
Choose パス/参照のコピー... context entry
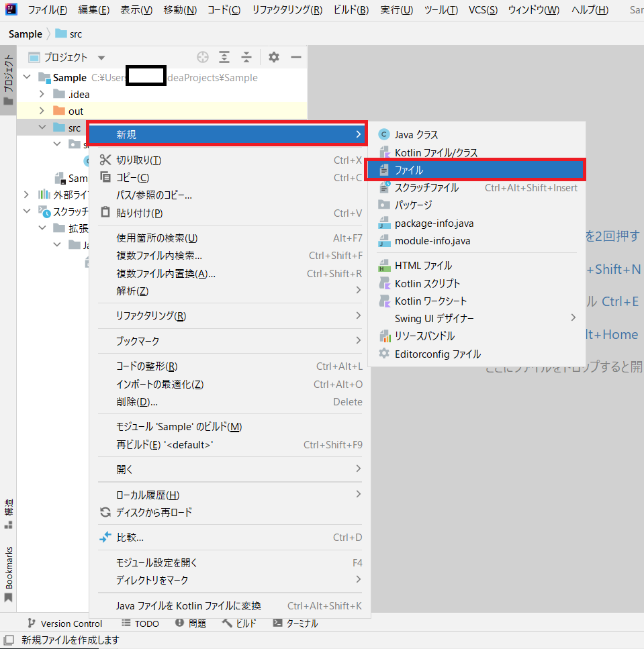pos(230,195)
